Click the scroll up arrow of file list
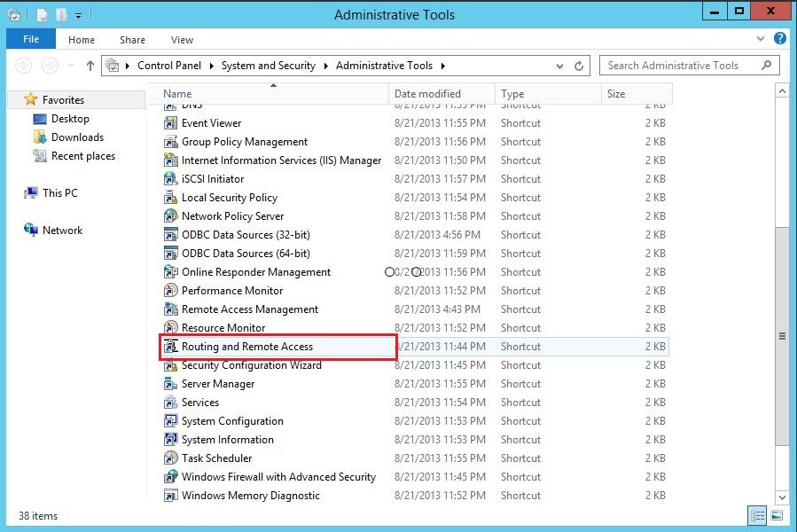The height and width of the screenshot is (532, 797). 782,91
